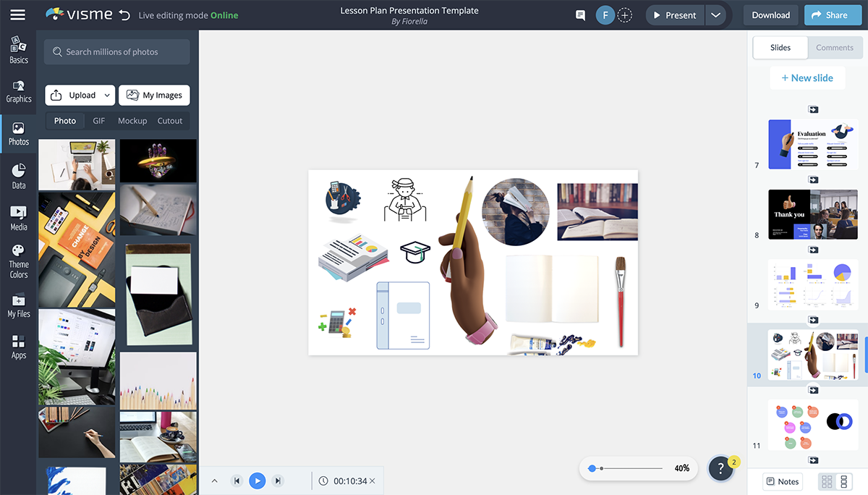The image size is (868, 495).
Task: Click the undo arrow icon
Action: point(124,15)
